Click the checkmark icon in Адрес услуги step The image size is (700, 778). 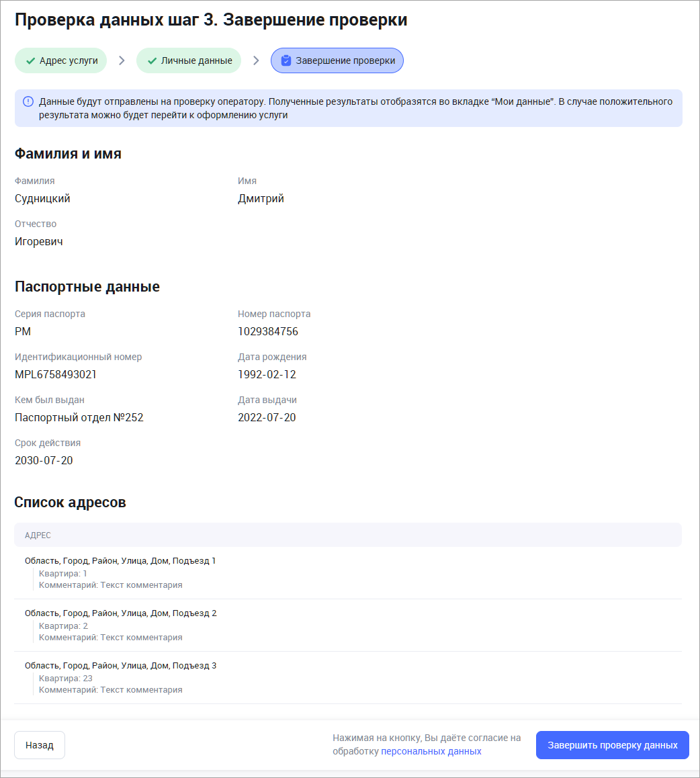pyautogui.click(x=30, y=60)
